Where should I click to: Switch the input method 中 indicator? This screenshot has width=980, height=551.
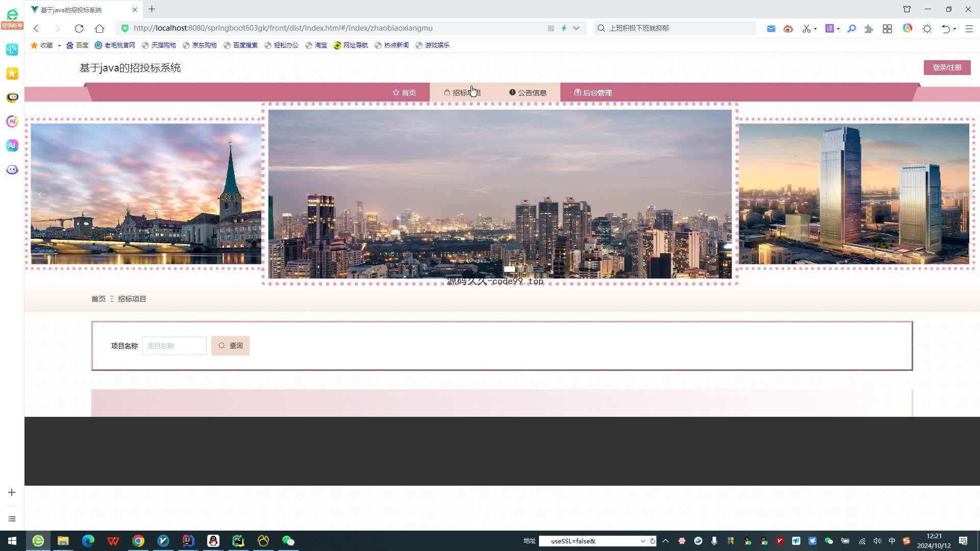coord(892,541)
